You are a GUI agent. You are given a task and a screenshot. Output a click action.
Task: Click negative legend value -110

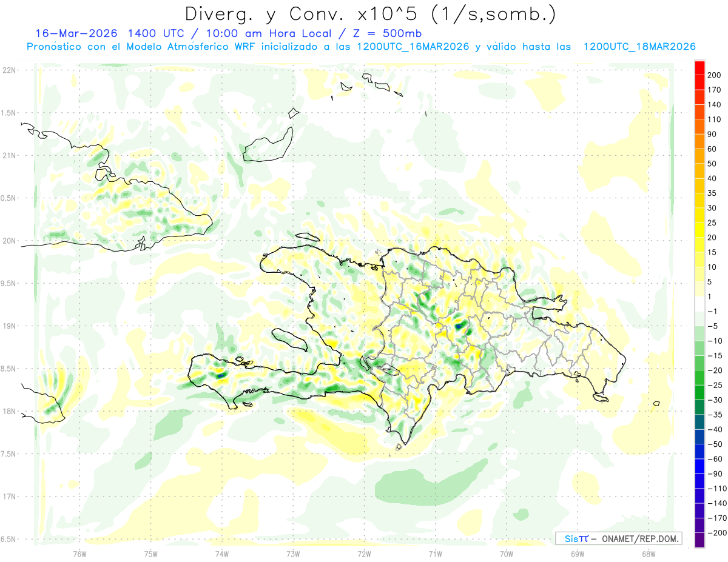[717, 489]
